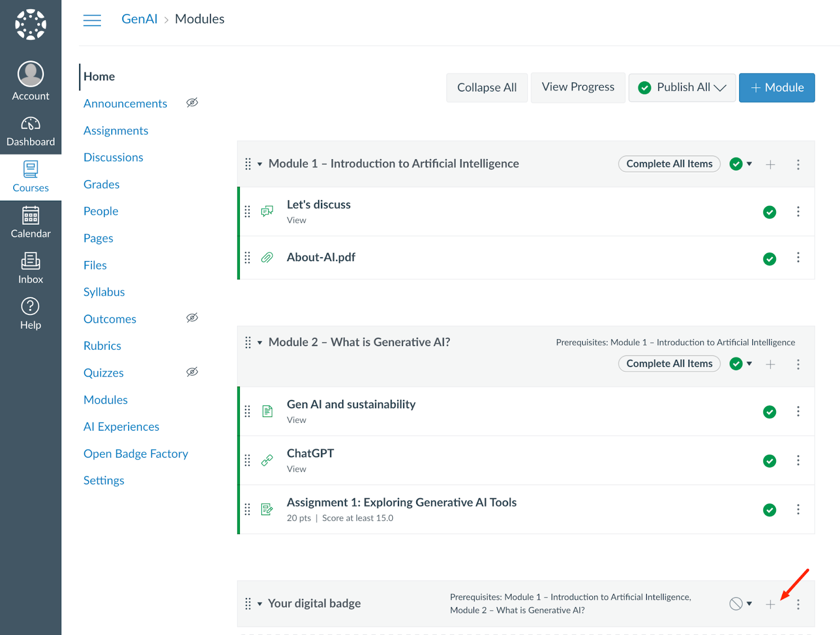Open Open Badge Factory in course menu
Image resolution: width=840 pixels, height=635 pixels.
click(x=136, y=454)
